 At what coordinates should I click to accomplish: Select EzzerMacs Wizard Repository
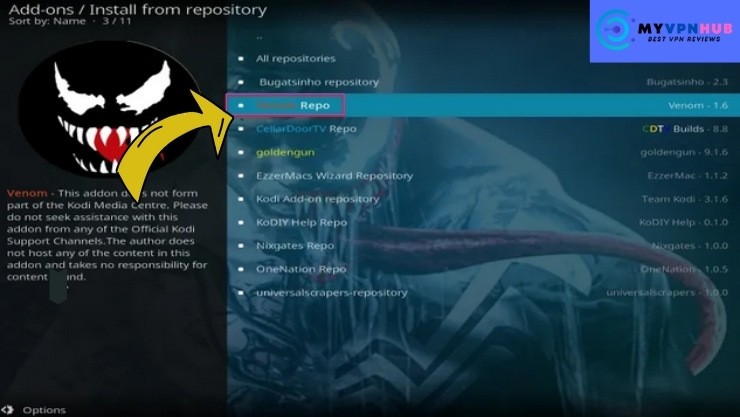pyautogui.click(x=481, y=175)
